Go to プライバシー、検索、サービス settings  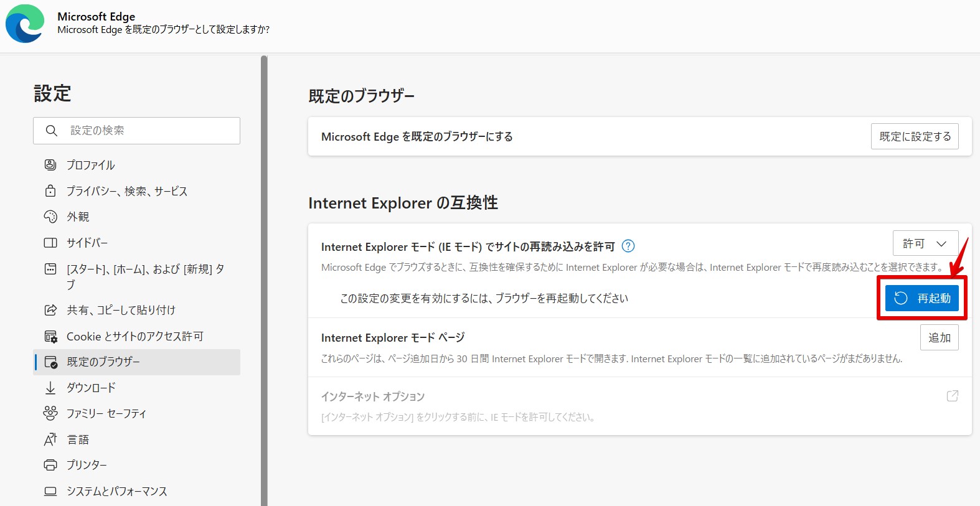point(137,191)
